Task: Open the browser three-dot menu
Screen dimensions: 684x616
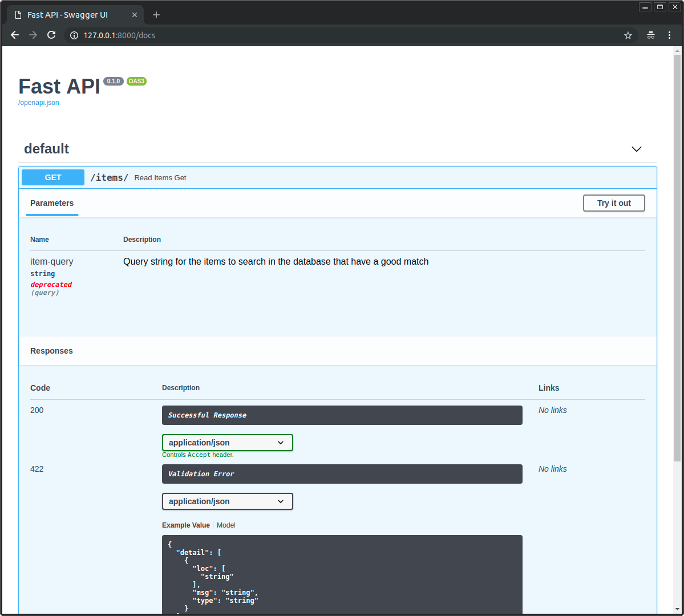Action: coord(669,35)
